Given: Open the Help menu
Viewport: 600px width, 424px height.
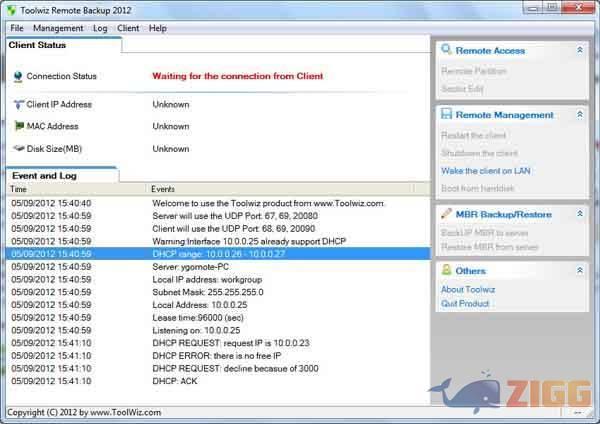Looking at the screenshot, I should point(158,28).
